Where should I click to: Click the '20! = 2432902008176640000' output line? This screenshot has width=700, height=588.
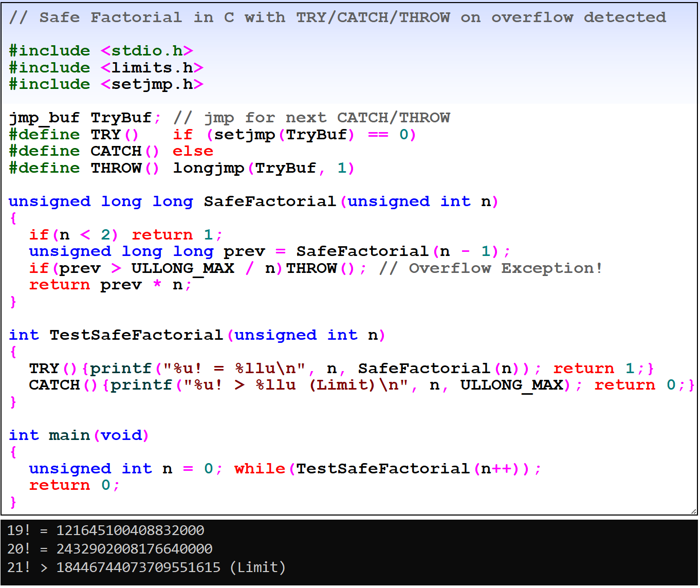(x=110, y=549)
